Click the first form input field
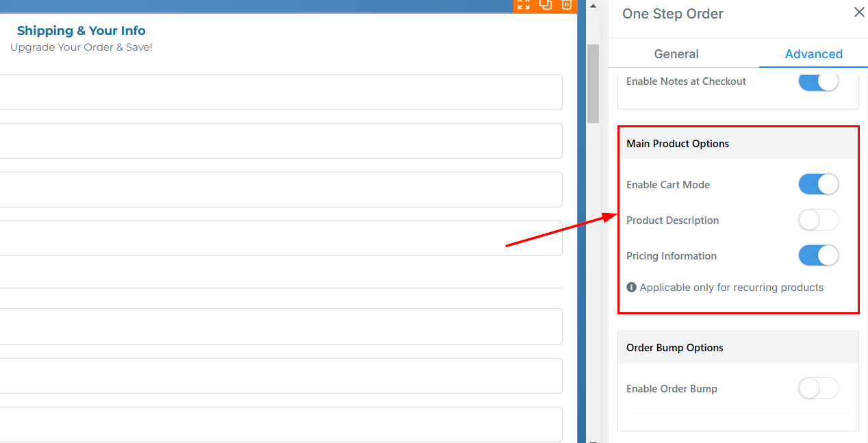 pyautogui.click(x=281, y=92)
